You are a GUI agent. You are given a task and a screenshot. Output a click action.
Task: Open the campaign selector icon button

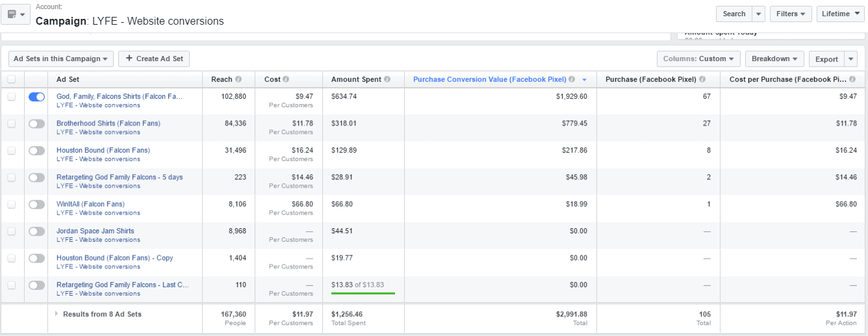click(16, 14)
